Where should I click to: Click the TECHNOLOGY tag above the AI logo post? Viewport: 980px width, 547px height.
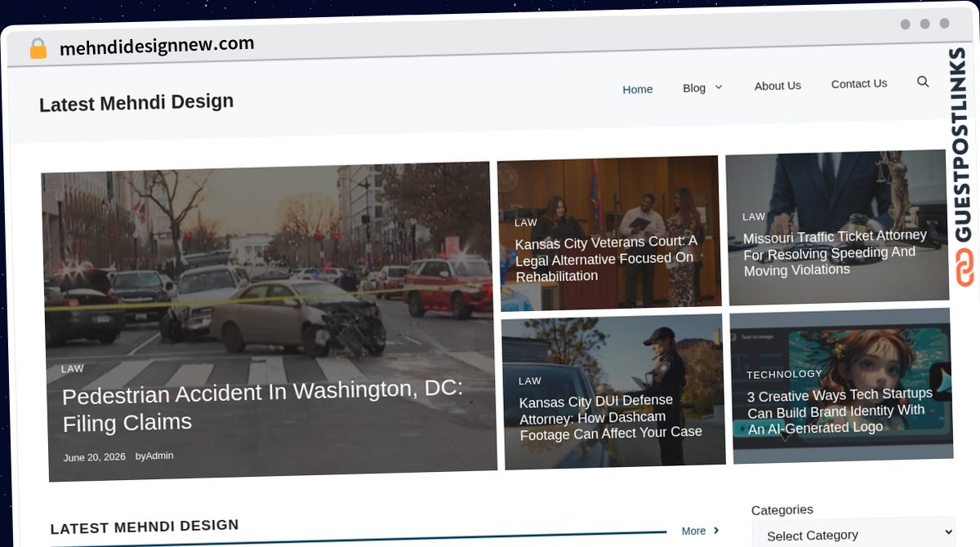[x=785, y=374]
